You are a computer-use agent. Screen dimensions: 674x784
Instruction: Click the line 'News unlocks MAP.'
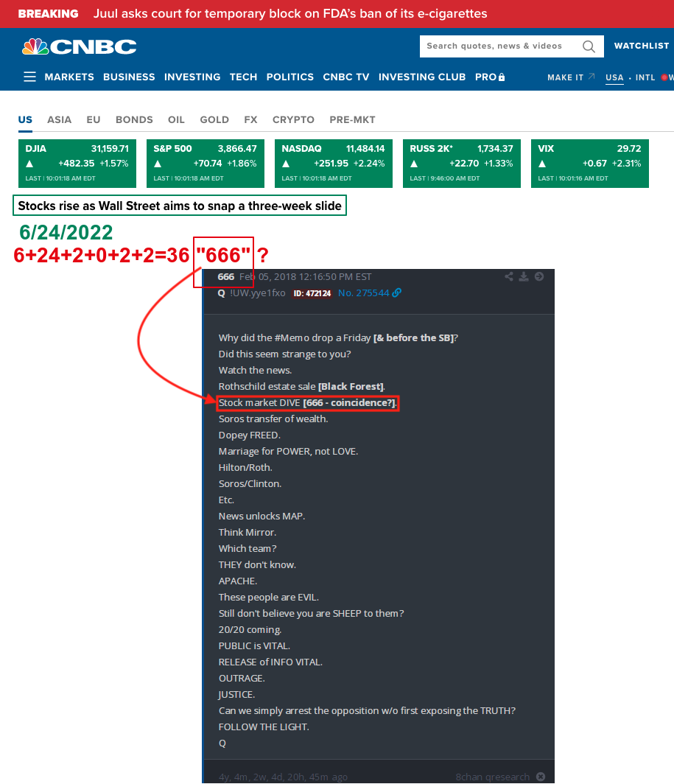[x=261, y=516]
